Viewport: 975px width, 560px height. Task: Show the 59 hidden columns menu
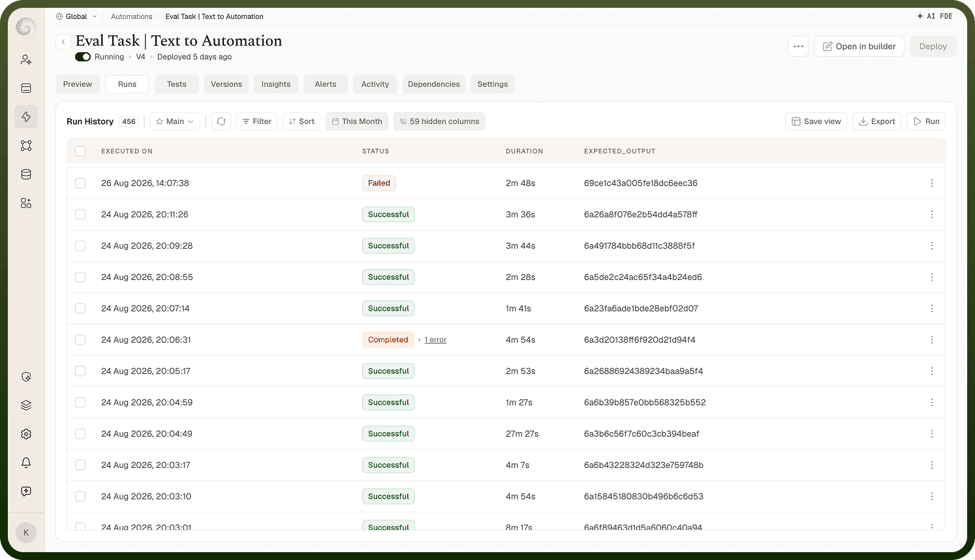pos(439,121)
